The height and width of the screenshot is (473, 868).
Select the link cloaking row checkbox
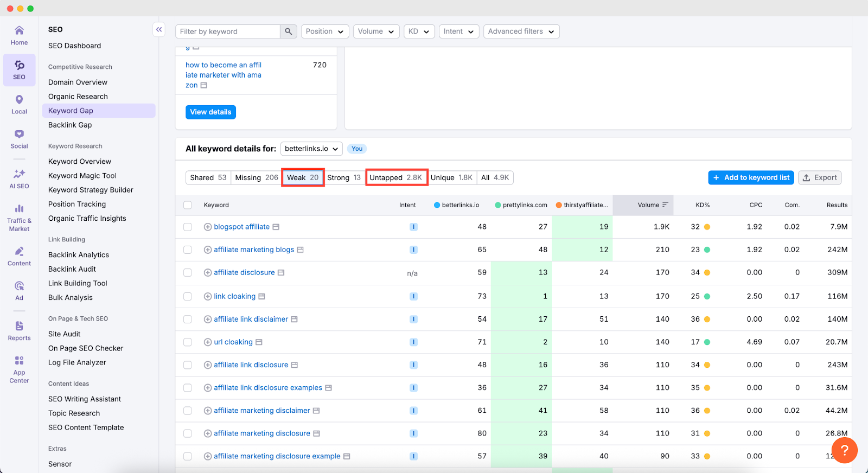tap(188, 296)
